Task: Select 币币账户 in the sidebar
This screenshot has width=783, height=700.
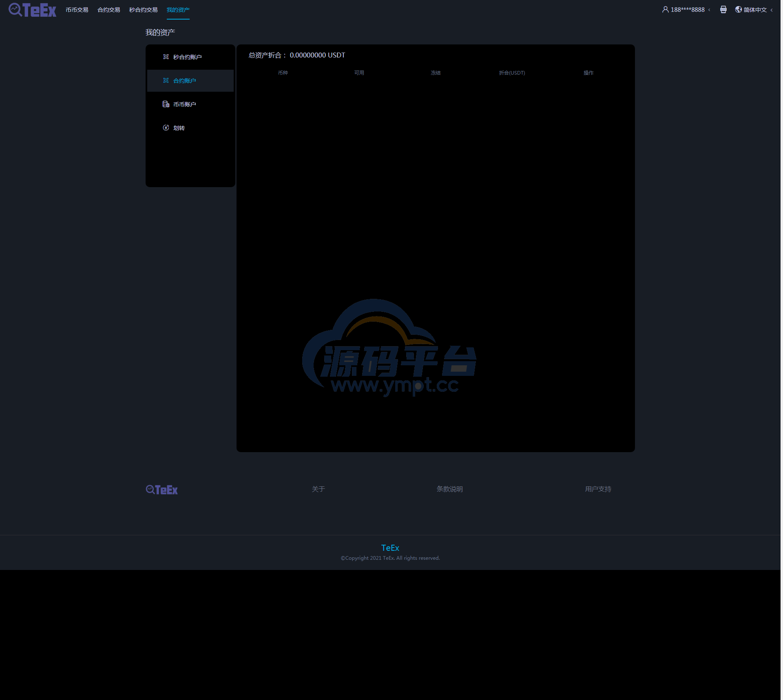Action: point(190,104)
